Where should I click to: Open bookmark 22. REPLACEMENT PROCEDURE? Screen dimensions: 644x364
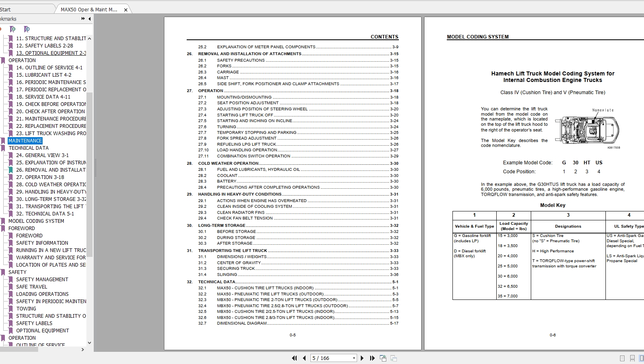pyautogui.click(x=51, y=126)
